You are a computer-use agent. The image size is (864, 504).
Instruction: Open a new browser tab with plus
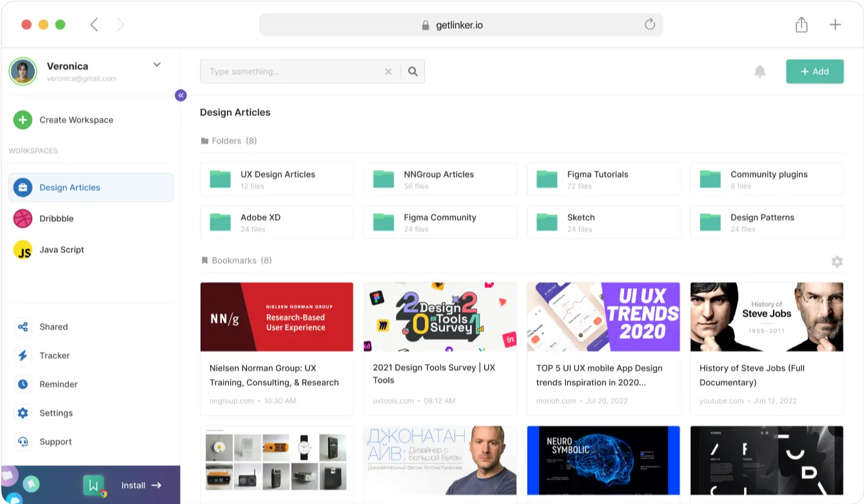point(835,25)
